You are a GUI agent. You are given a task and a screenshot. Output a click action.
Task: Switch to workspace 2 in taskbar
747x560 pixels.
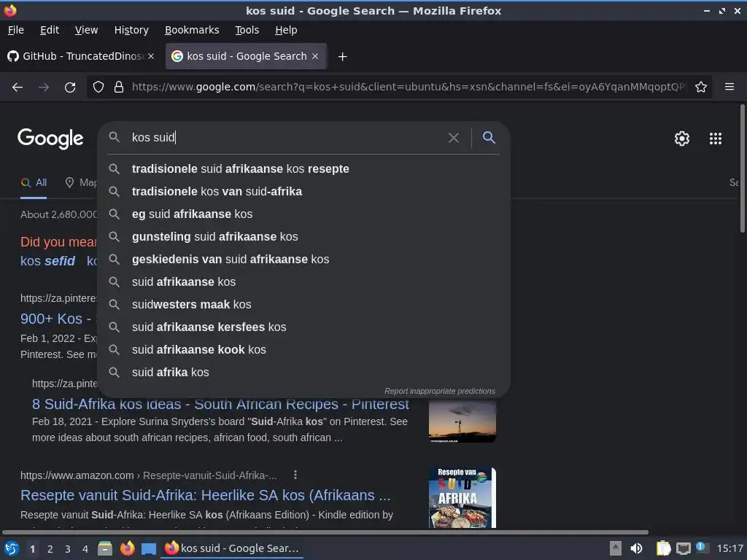click(50, 549)
